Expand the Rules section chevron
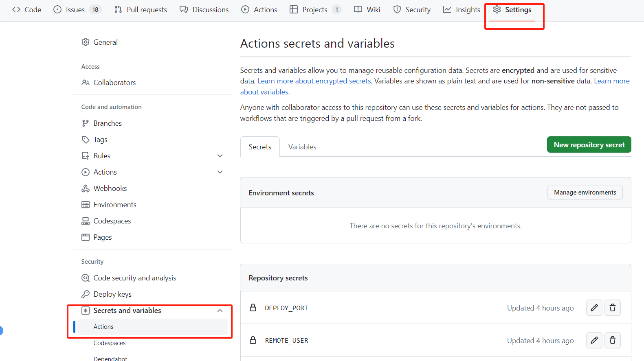The width and height of the screenshot is (644, 361). (x=220, y=156)
